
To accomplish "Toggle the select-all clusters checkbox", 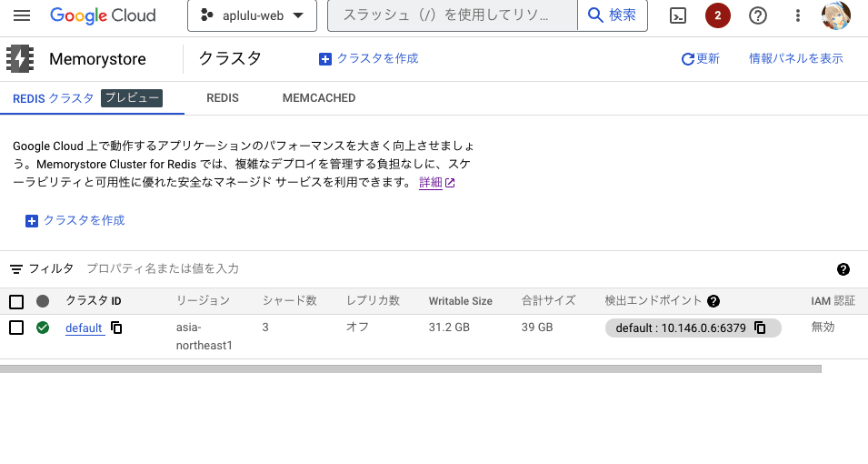I will pos(16,301).
